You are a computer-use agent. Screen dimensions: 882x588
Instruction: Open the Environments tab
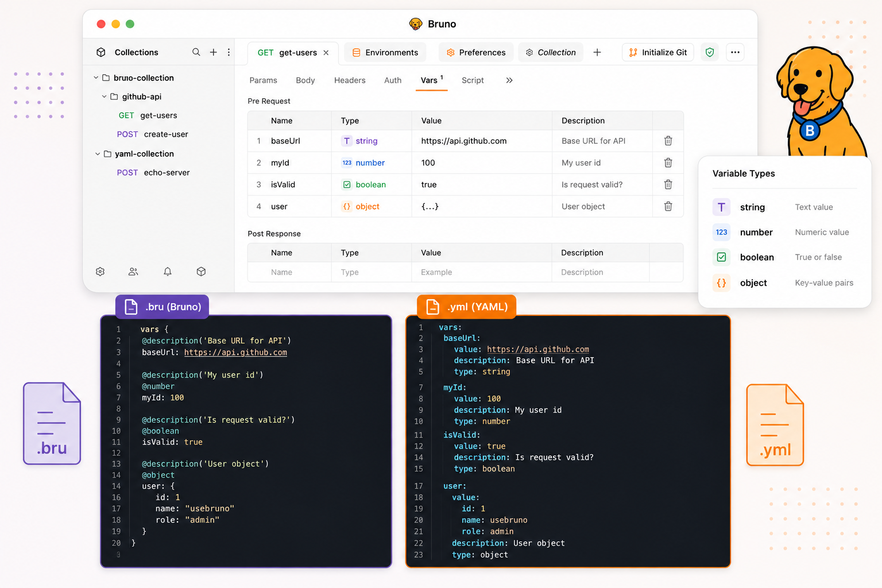point(385,52)
